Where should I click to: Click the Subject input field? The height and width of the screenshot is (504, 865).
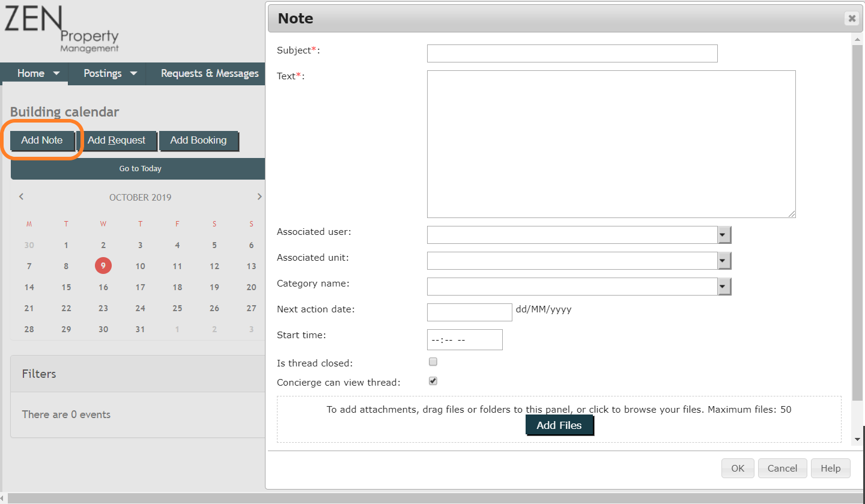click(x=571, y=53)
